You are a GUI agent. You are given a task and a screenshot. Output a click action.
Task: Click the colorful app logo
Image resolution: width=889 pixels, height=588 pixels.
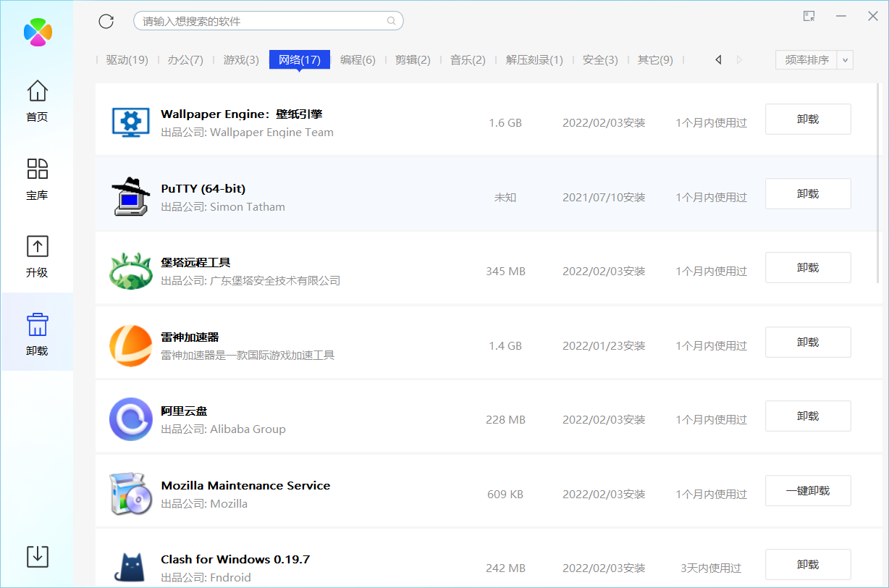click(38, 31)
